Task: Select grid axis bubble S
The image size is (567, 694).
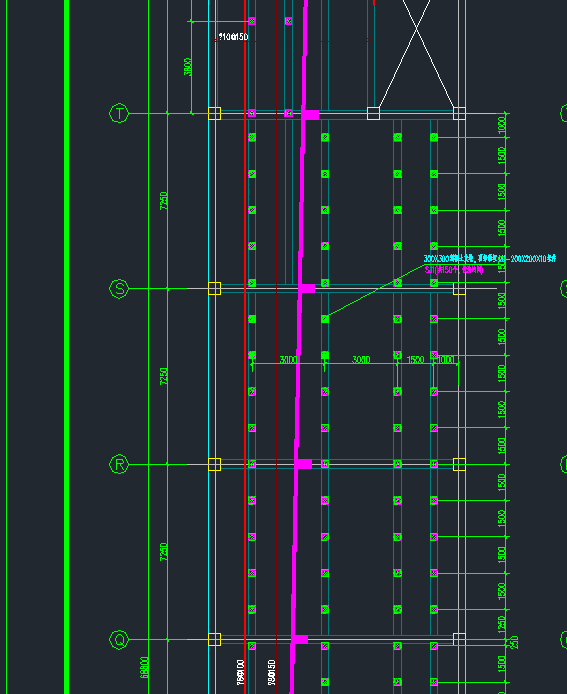Action: point(119,289)
